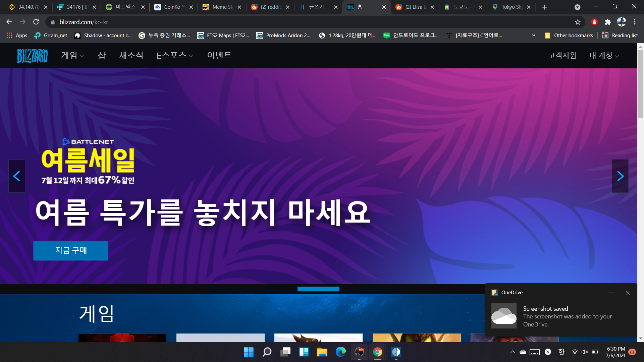Open the 내 계정 account dropdown
Image resolution: width=644 pixels, height=362 pixels.
click(x=604, y=56)
